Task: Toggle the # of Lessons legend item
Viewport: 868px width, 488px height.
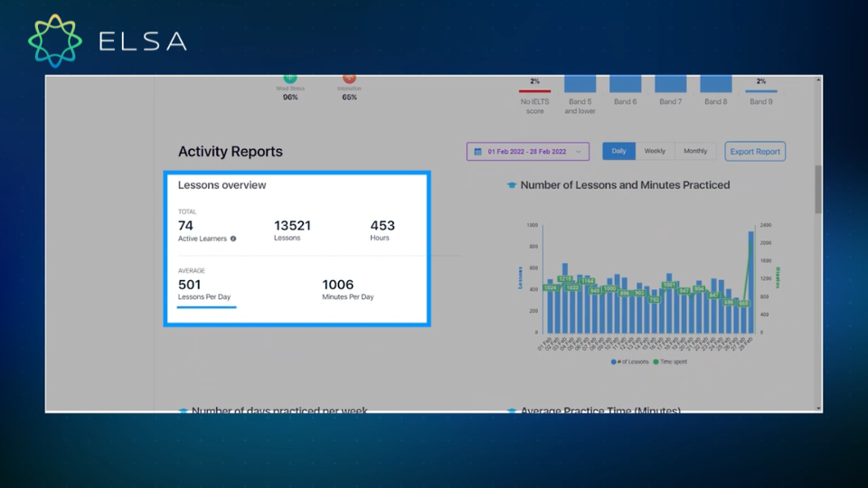Action: [629, 361]
